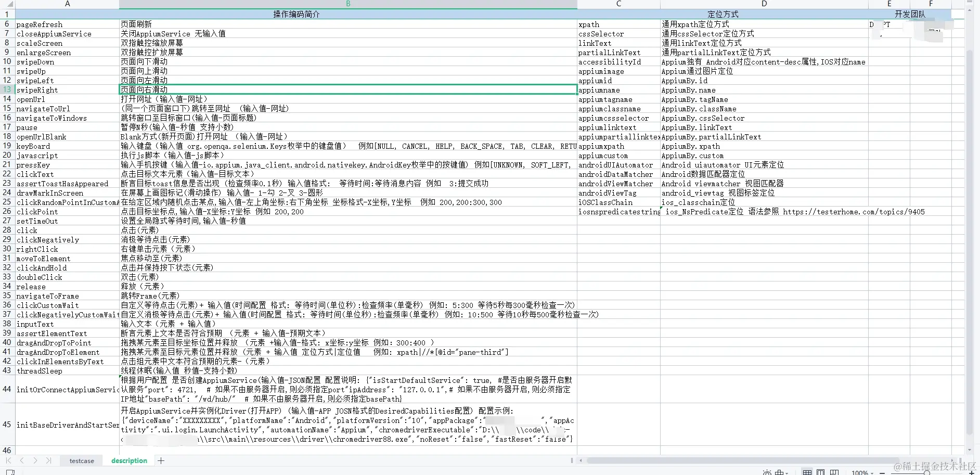
Task: Select the row 13 header
Action: [x=7, y=89]
